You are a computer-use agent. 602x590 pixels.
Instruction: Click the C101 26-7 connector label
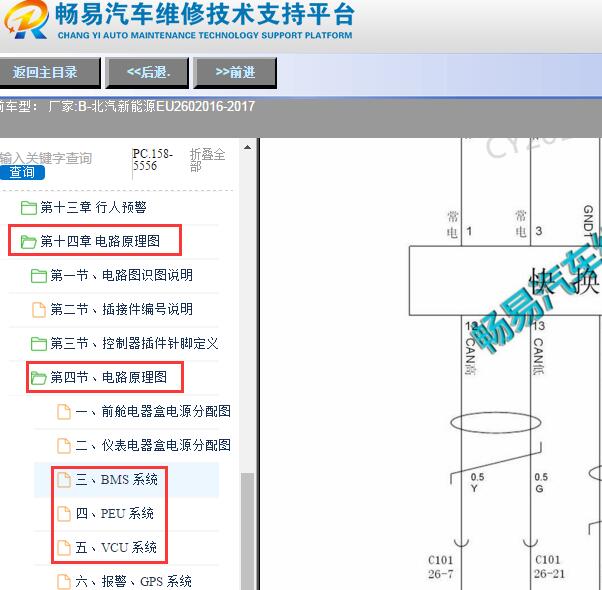click(440, 567)
